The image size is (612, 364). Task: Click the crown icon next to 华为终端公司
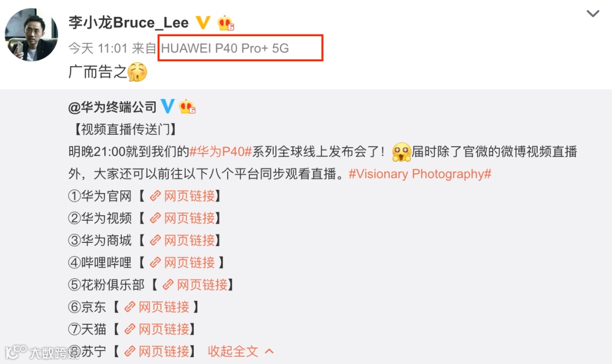(188, 106)
